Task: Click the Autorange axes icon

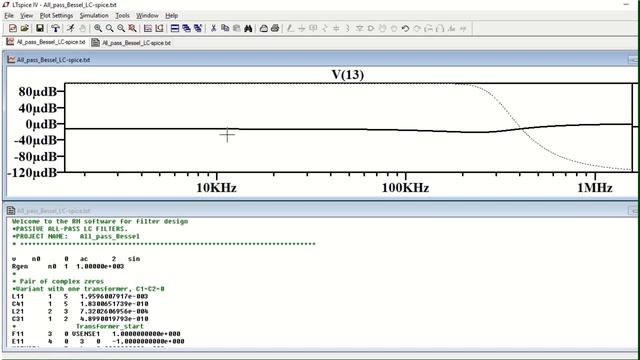Action: tap(159, 28)
